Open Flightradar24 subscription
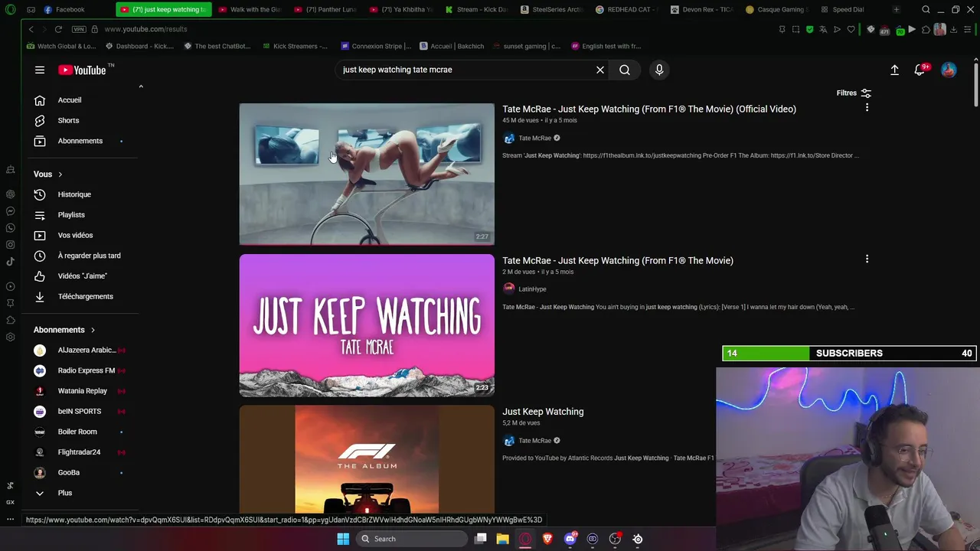980x551 pixels. (80, 452)
